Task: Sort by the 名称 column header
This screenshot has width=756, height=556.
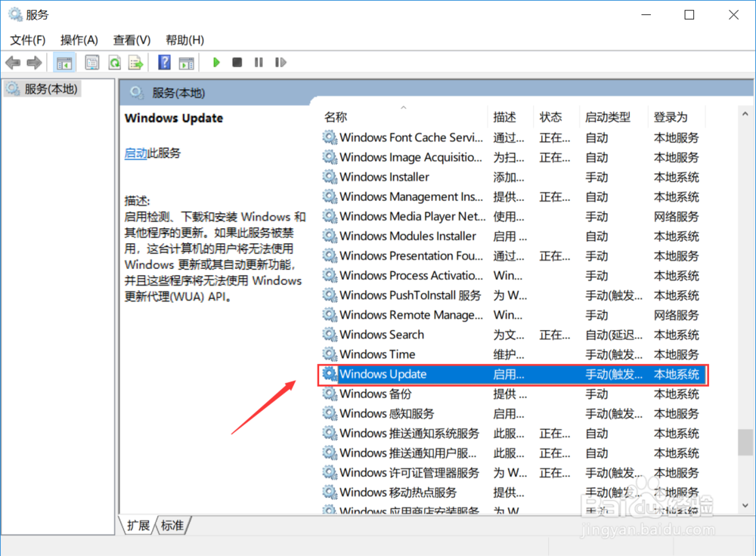Action: tap(404, 117)
